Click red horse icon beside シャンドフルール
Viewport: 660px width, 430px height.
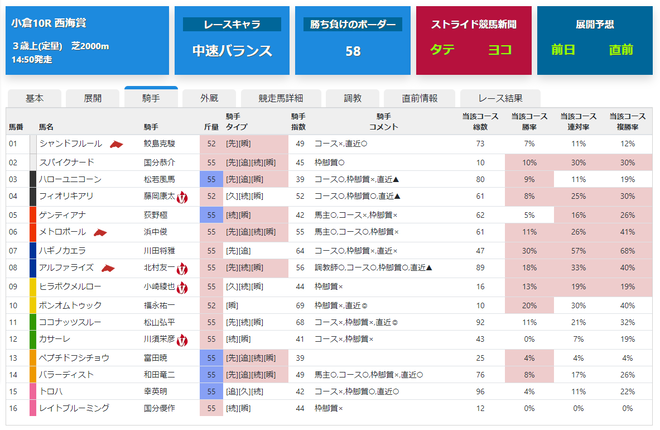[x=116, y=144]
